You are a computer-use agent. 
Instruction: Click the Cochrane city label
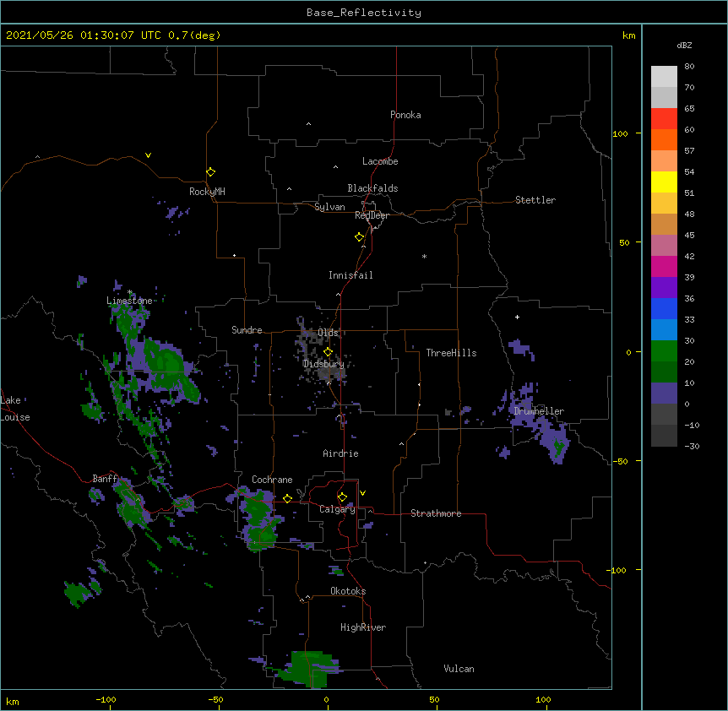click(272, 480)
